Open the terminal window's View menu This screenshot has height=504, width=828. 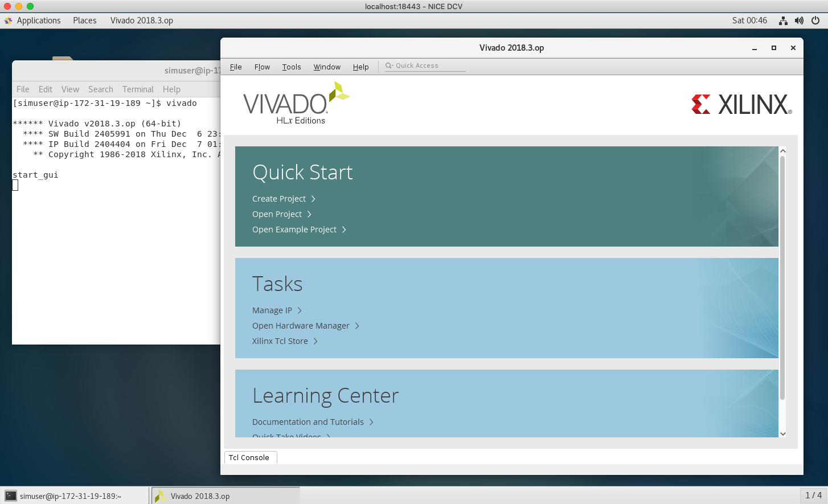coord(70,89)
